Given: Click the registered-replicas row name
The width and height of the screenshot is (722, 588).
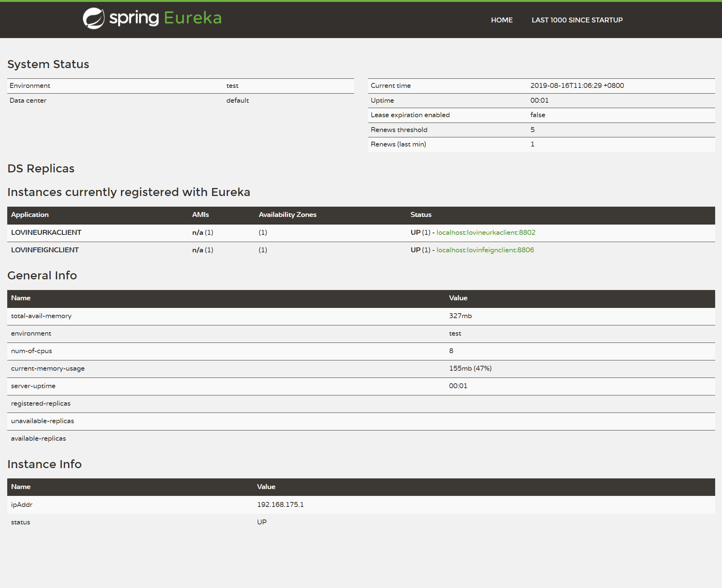Looking at the screenshot, I should coord(41,403).
